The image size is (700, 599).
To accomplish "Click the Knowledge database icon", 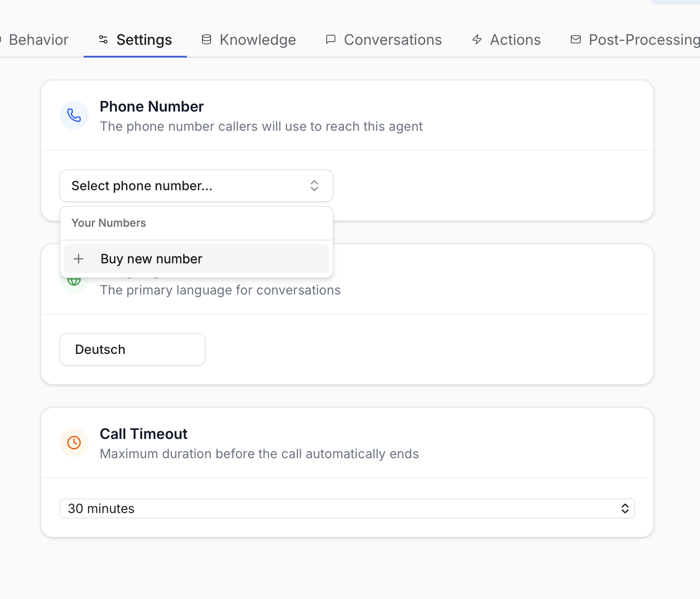I will tap(207, 40).
